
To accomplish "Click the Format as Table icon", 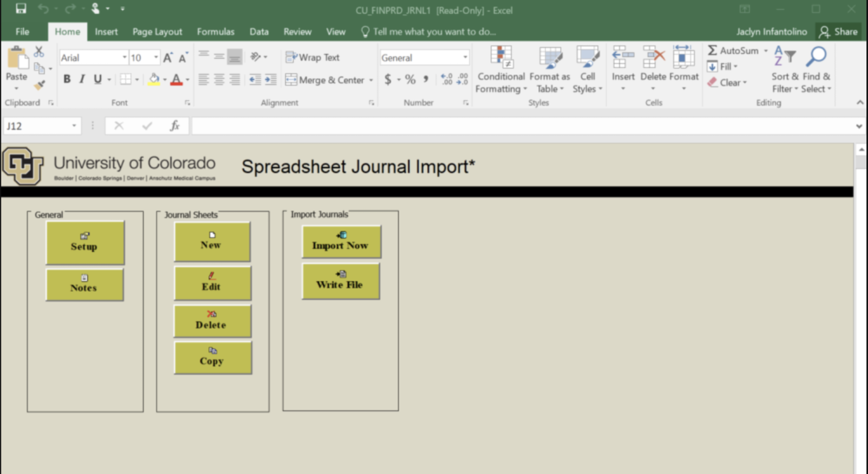I will coord(549,69).
